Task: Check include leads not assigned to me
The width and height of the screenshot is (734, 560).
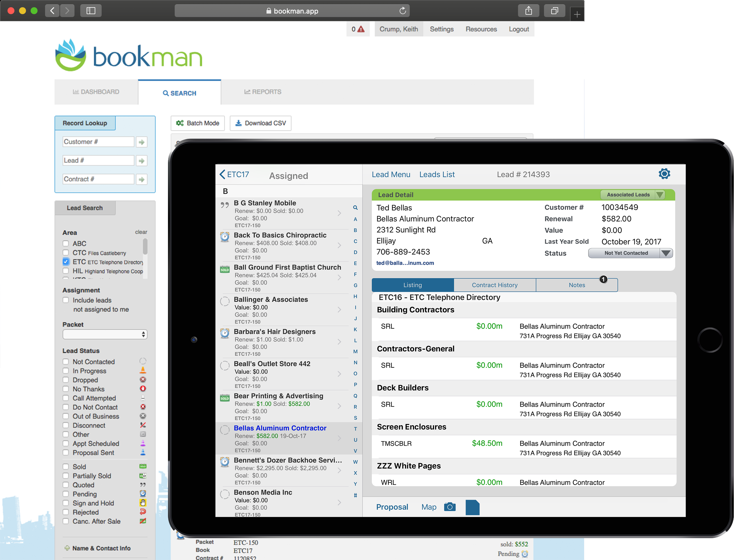Action: (66, 300)
